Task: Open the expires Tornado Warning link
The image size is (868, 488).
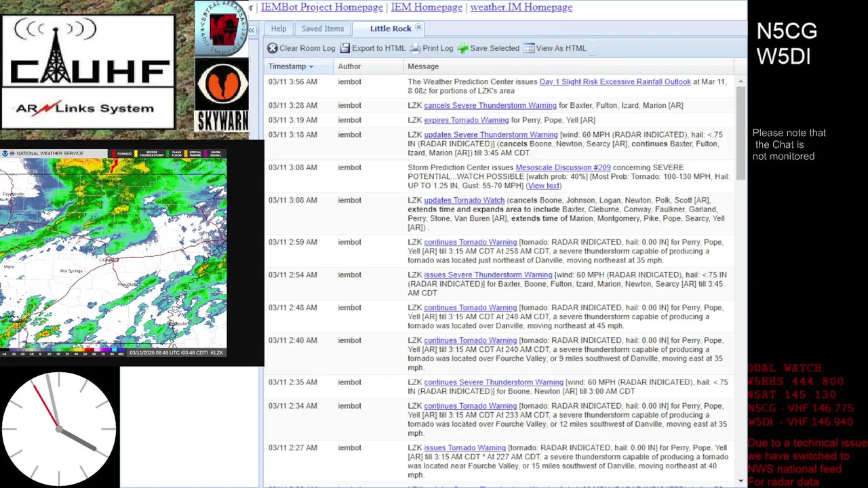Action: [x=467, y=121]
